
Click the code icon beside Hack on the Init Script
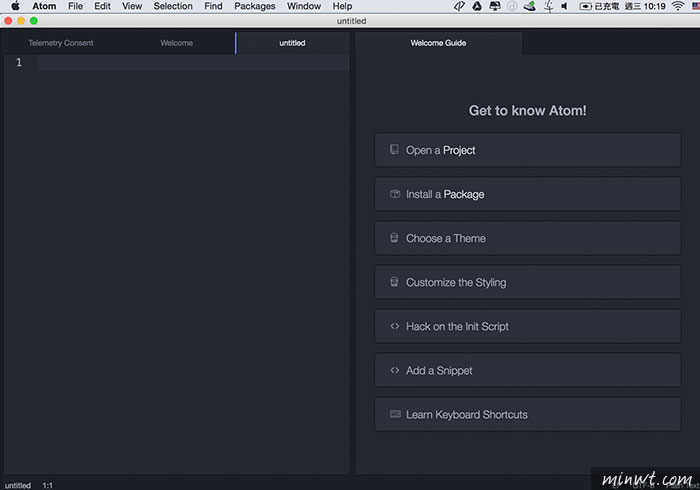[x=395, y=326]
